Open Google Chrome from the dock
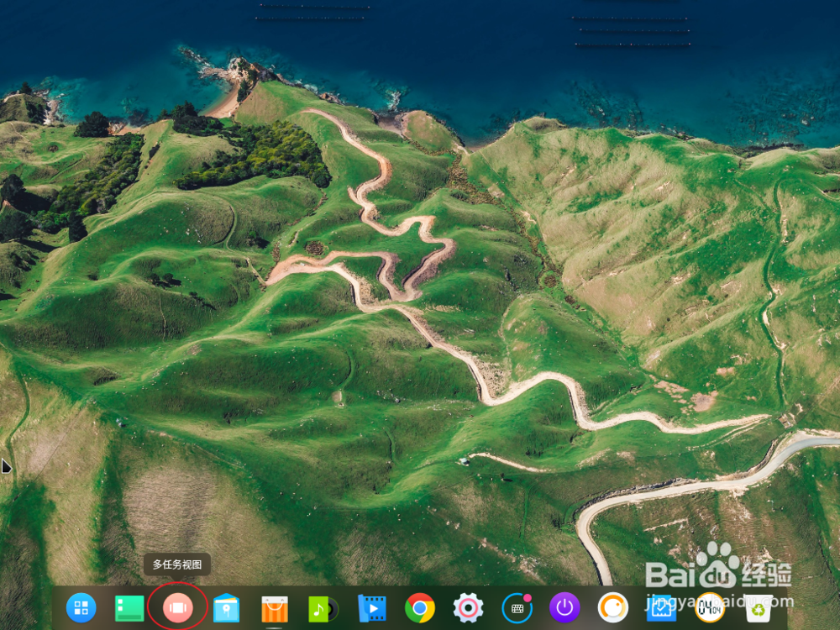 point(420,608)
